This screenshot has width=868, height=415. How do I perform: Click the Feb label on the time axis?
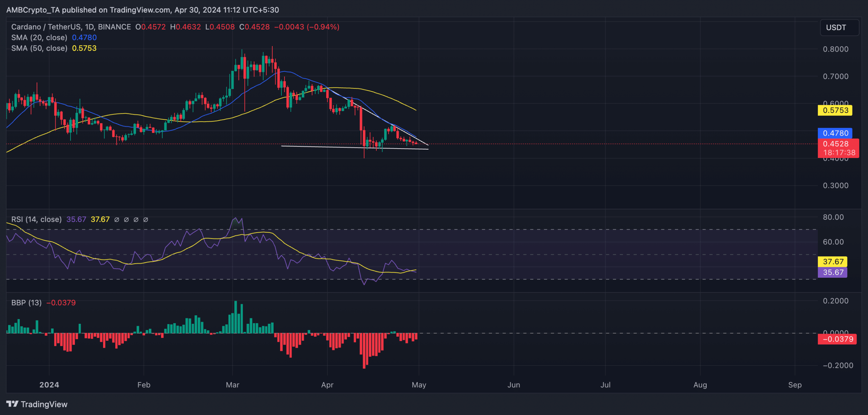pyautogui.click(x=144, y=385)
